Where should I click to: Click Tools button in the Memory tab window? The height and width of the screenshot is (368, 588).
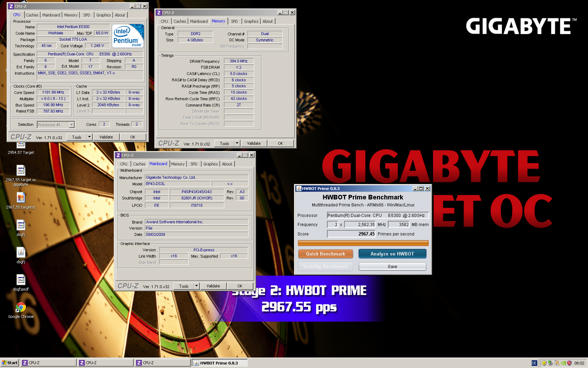click(224, 143)
